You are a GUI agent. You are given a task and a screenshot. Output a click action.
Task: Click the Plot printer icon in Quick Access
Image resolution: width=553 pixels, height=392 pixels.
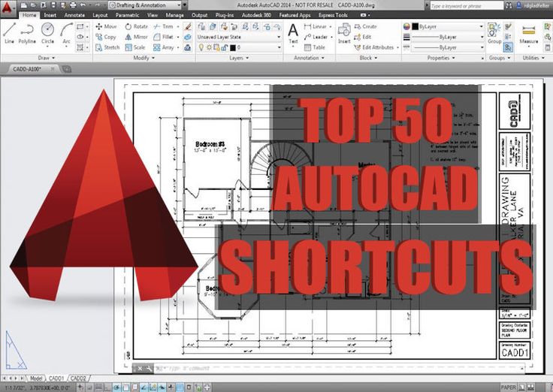coord(73,5)
